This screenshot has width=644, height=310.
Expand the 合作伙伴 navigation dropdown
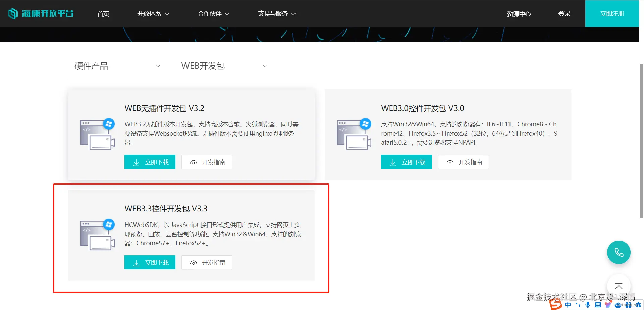coord(213,14)
